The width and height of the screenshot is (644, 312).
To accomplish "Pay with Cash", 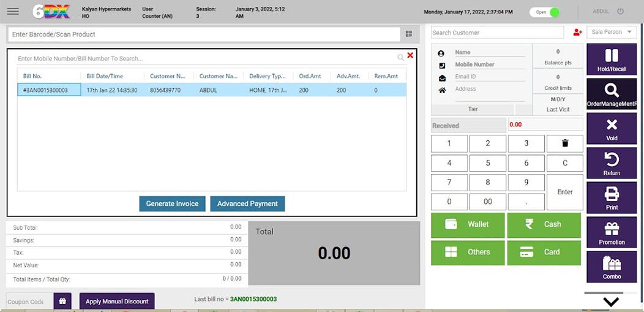I will (x=544, y=225).
